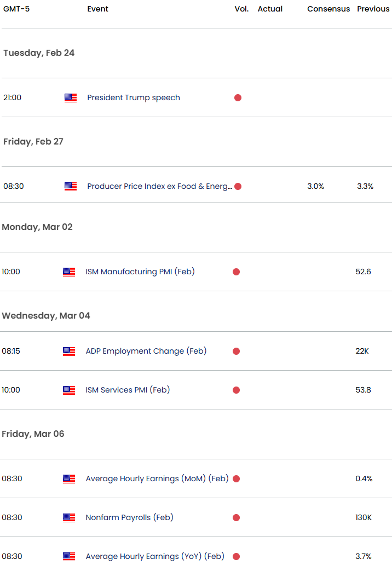
Task: Click the flag icon for ADP Employment Change
Action: point(69,351)
